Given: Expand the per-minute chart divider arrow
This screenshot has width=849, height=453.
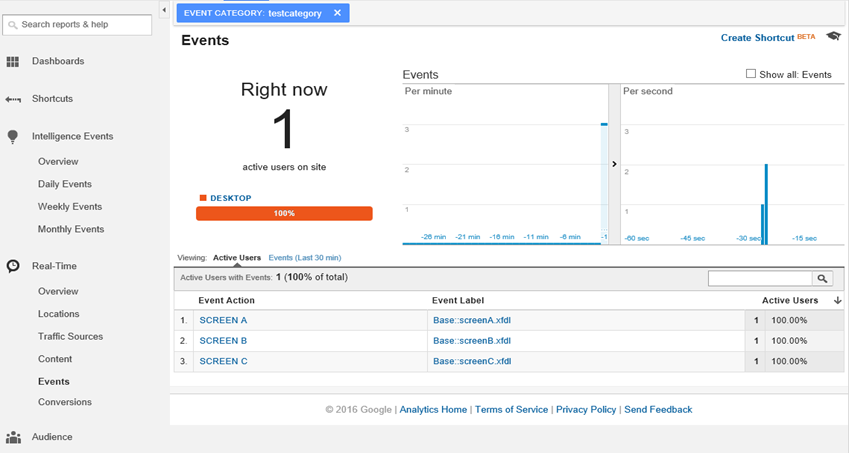Looking at the screenshot, I should 614,164.
